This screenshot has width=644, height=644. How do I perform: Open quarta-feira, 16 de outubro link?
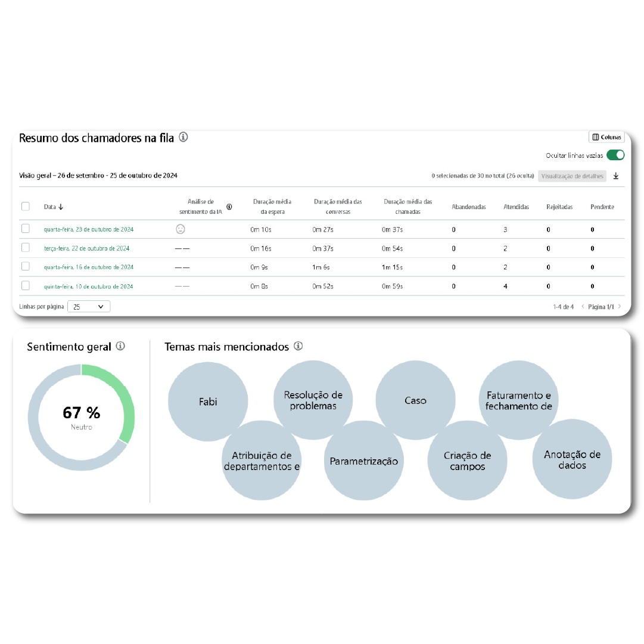[x=88, y=267]
